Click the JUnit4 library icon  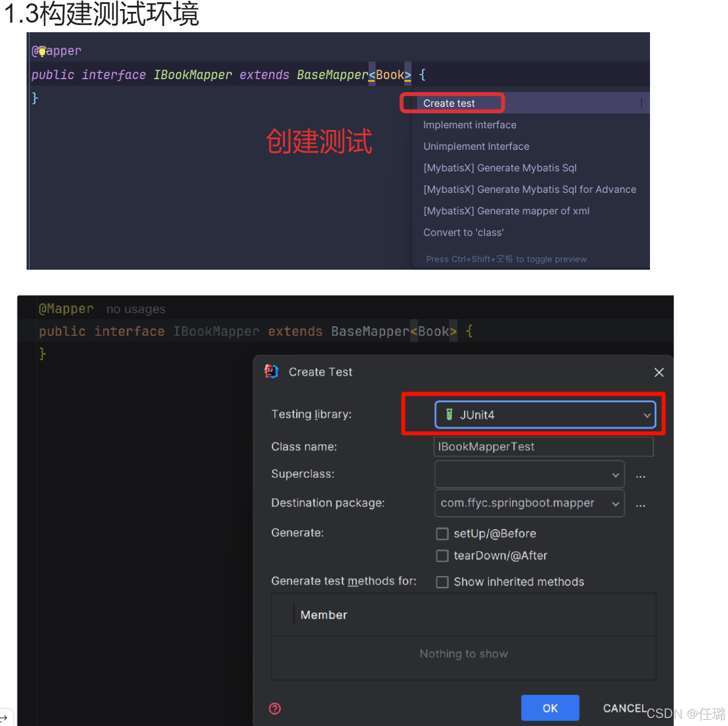449,414
